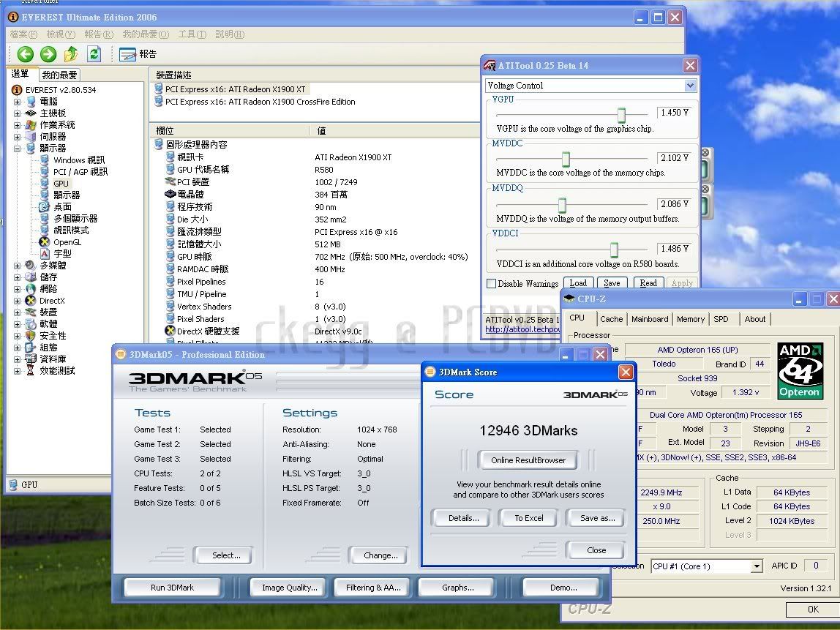Switch to the Mainboard tab in CPU-Z
The image size is (840, 630).
click(x=649, y=319)
